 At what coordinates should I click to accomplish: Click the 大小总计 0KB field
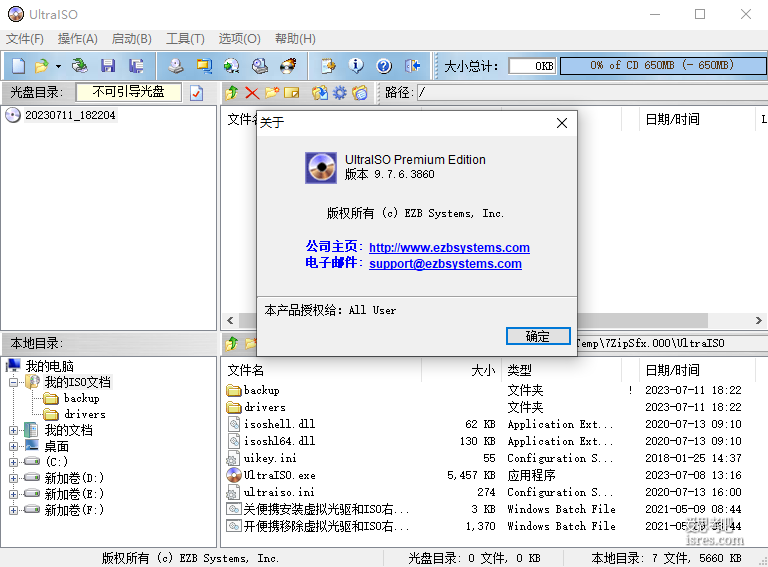tap(532, 66)
